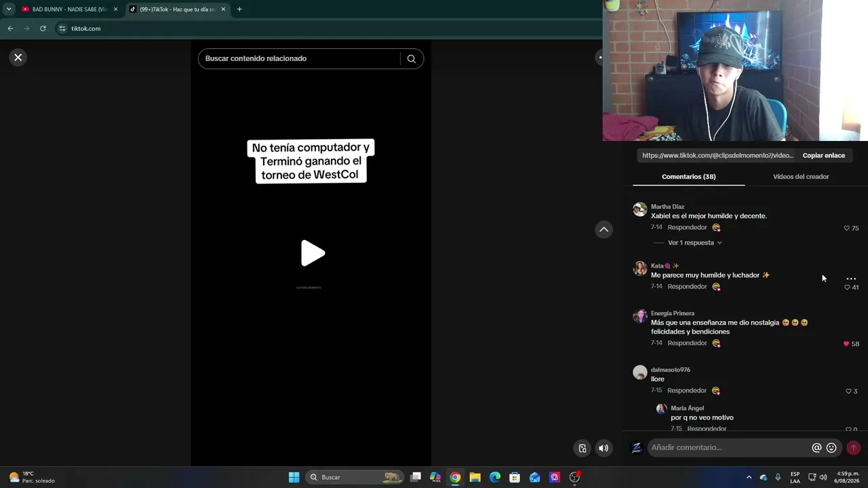Viewport: 868px width, 488px height.
Task: Like Kata's comment
Action: 847,287
